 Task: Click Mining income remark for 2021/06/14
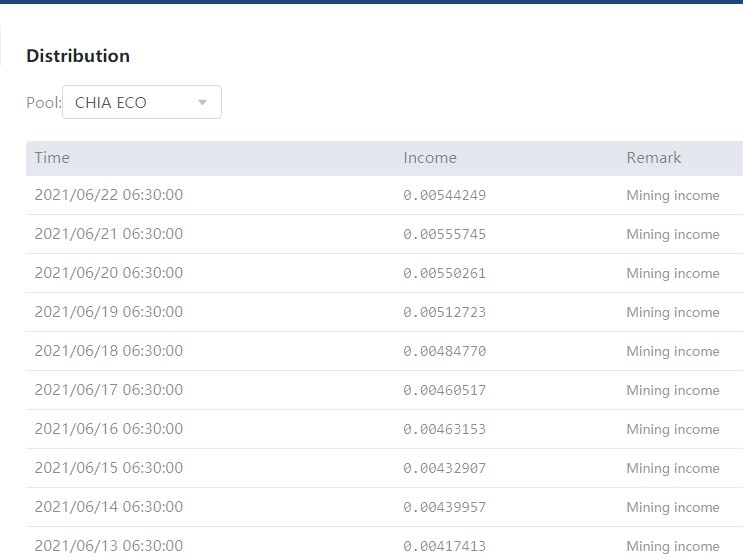click(x=673, y=507)
